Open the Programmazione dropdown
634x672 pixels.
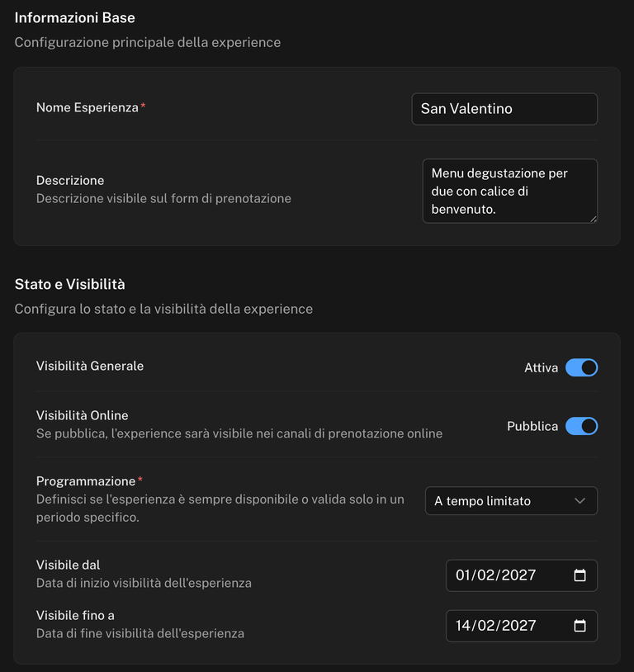point(511,500)
